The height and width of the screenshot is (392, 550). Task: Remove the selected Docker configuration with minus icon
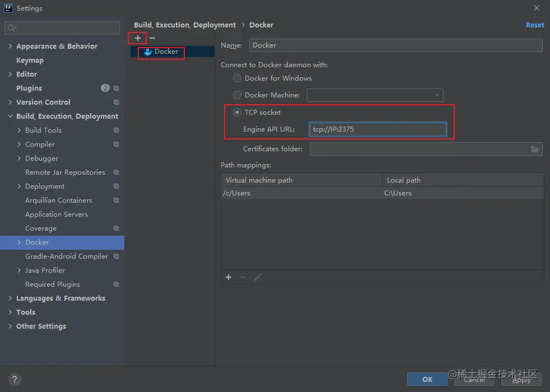[x=152, y=38]
